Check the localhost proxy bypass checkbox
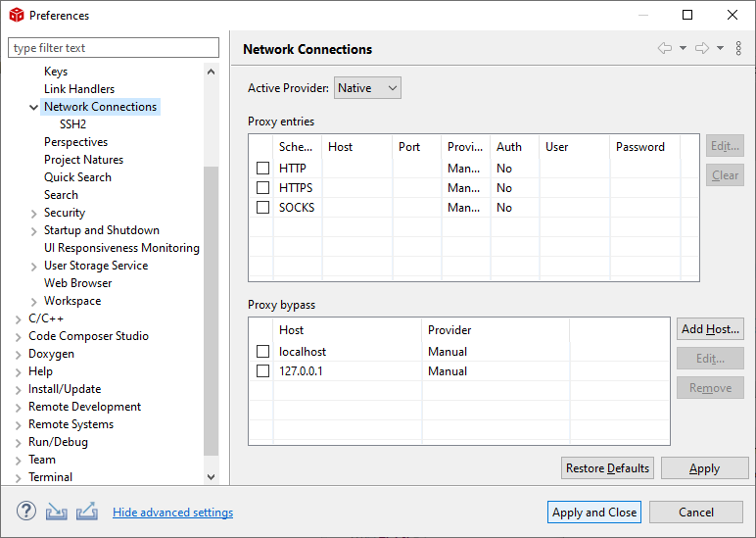Image resolution: width=756 pixels, height=538 pixels. 263,352
